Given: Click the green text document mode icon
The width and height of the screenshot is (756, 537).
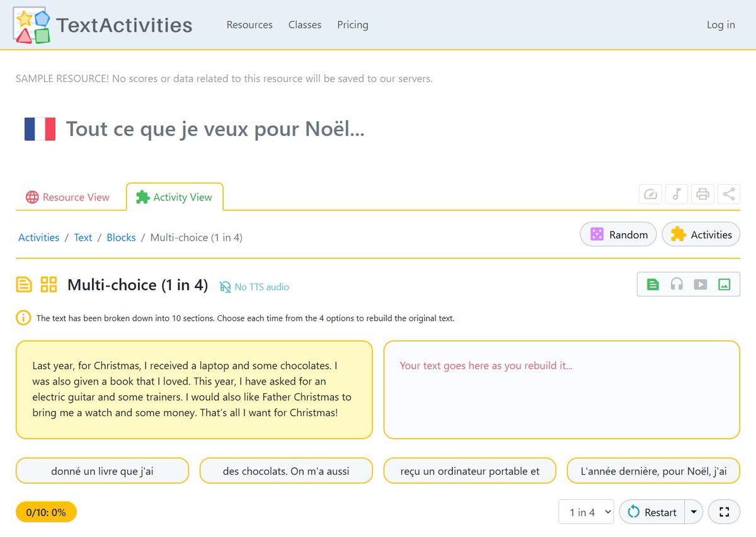Looking at the screenshot, I should pos(653,284).
